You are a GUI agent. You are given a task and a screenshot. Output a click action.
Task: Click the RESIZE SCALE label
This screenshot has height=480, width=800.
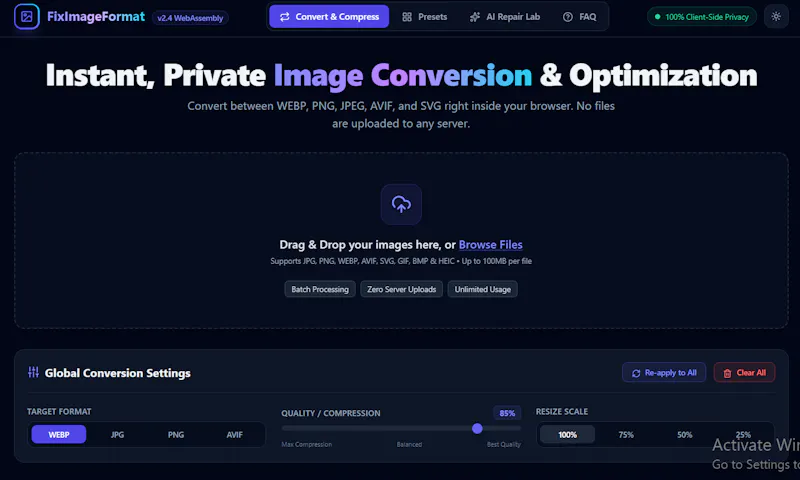562,411
